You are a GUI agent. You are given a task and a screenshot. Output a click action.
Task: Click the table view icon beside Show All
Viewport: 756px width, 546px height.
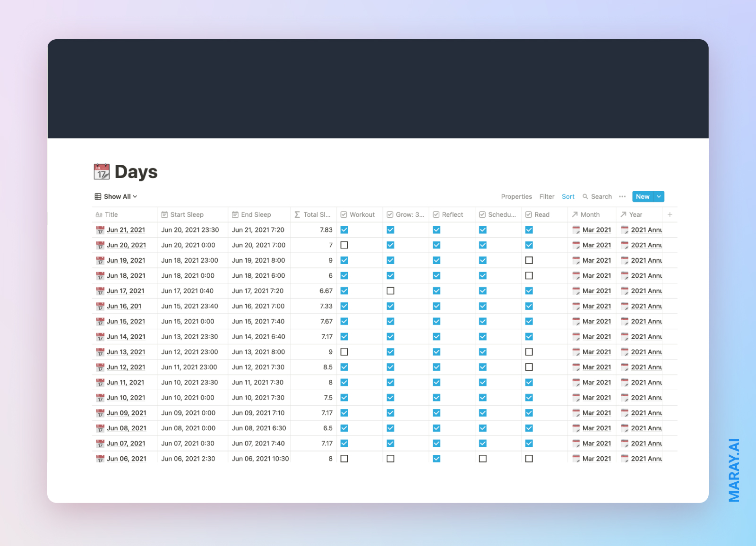(98, 196)
